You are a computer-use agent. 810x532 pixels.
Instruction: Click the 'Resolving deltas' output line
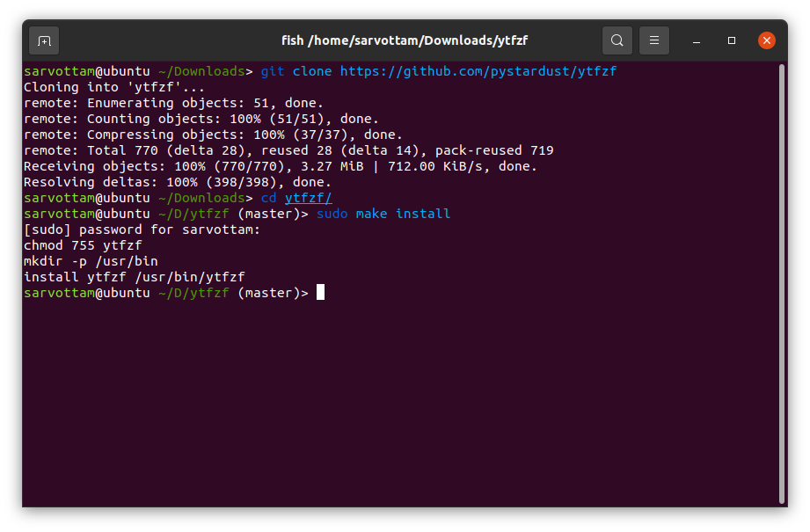(177, 182)
